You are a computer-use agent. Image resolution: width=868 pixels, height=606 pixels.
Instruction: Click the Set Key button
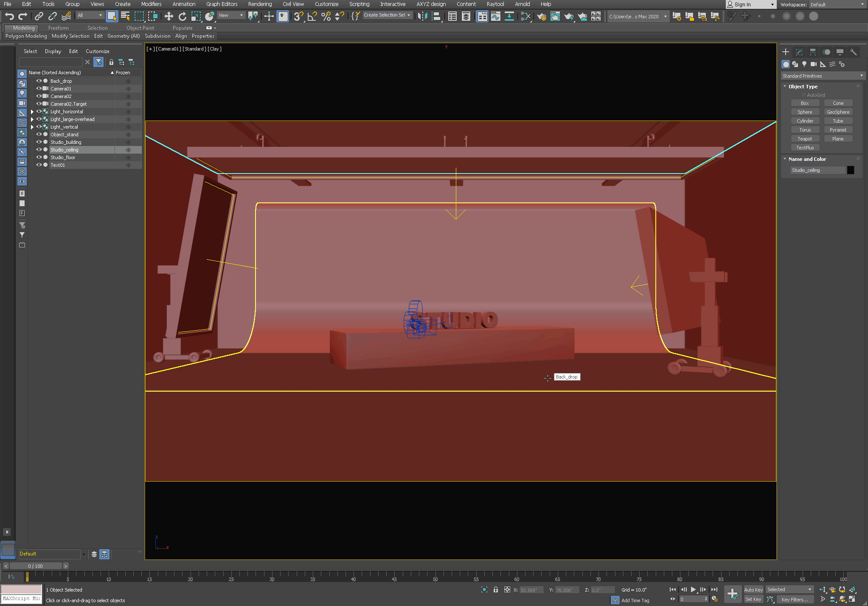click(753, 599)
